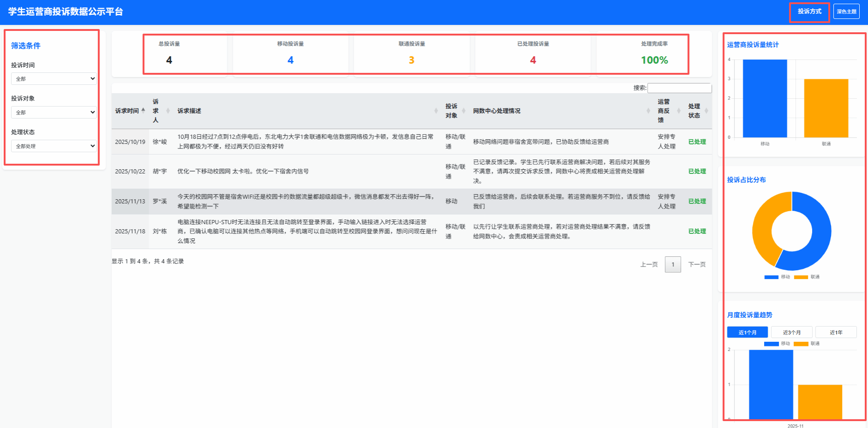The image size is (868, 428).
Task: Select the 近1年 trend tab
Action: point(836,333)
